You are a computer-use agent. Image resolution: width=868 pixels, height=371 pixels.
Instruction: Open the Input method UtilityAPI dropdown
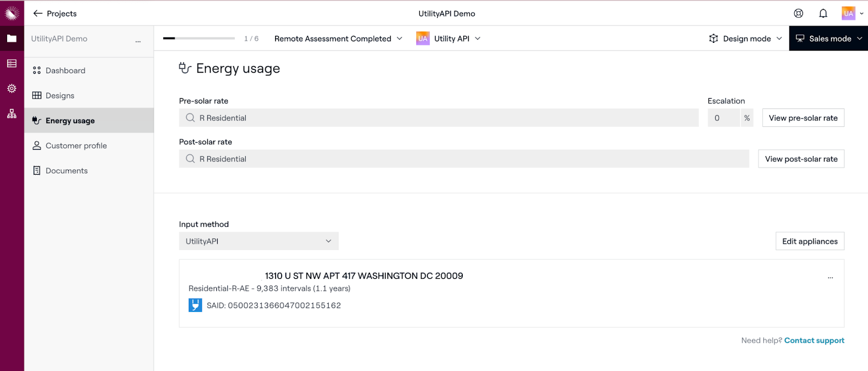tap(259, 241)
